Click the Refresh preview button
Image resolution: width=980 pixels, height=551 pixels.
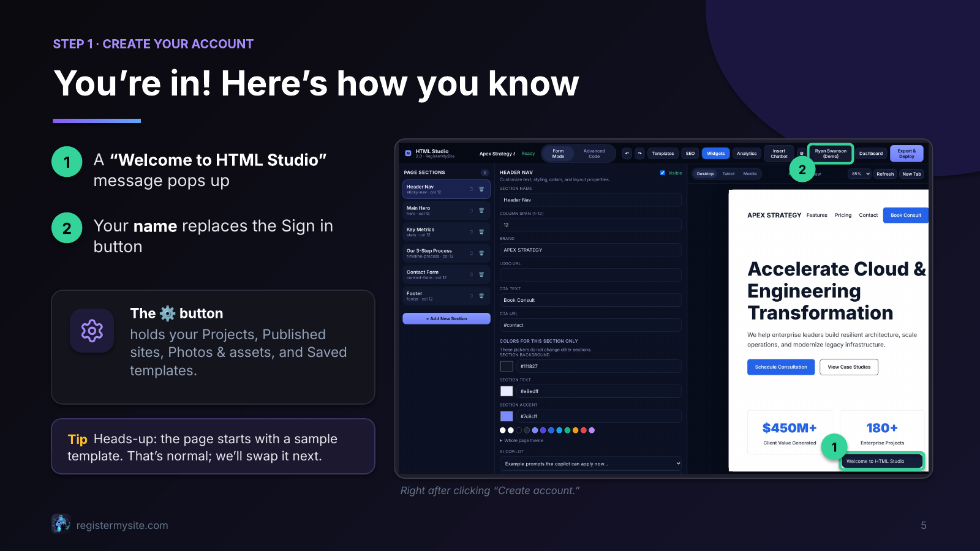click(x=885, y=174)
